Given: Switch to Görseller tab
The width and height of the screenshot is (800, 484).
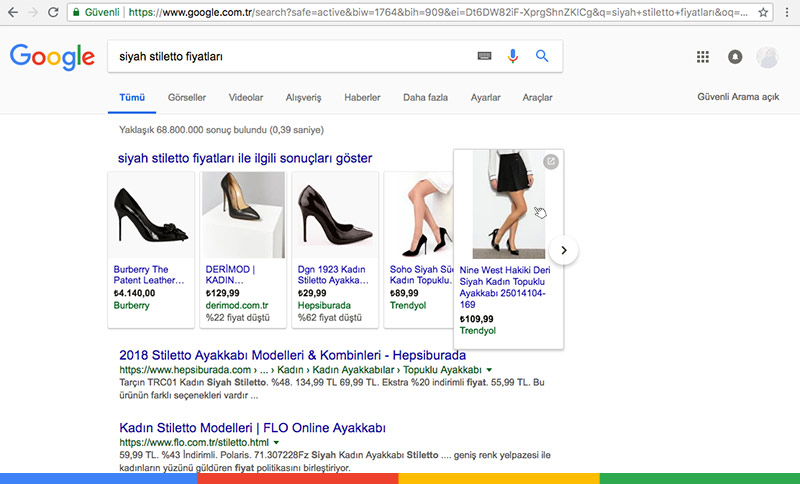Looking at the screenshot, I should tap(187, 97).
